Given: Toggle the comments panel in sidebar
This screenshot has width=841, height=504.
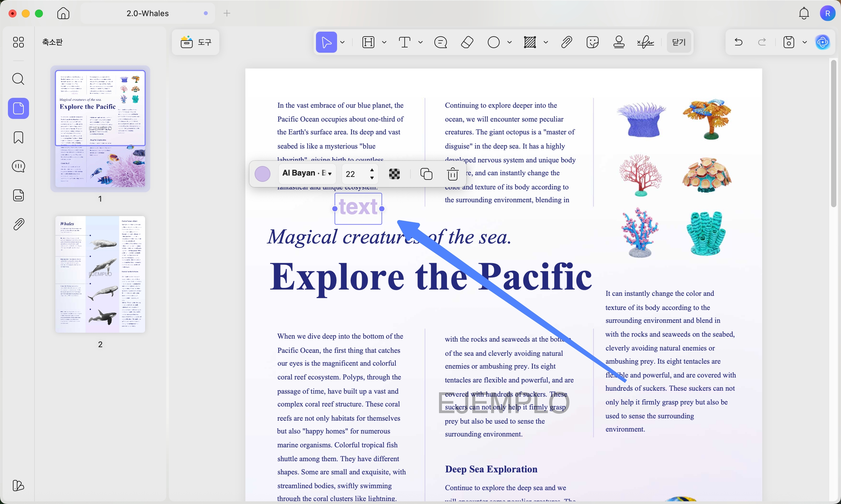Looking at the screenshot, I should click(18, 166).
